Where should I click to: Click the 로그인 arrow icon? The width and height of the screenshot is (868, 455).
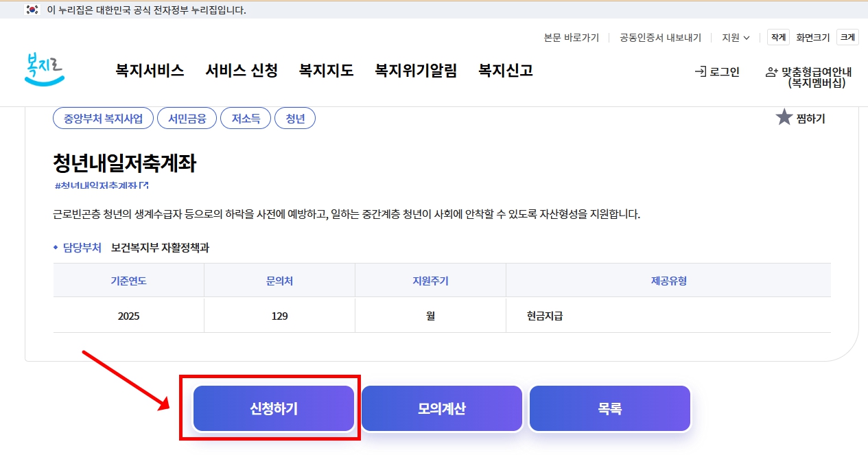pos(701,71)
